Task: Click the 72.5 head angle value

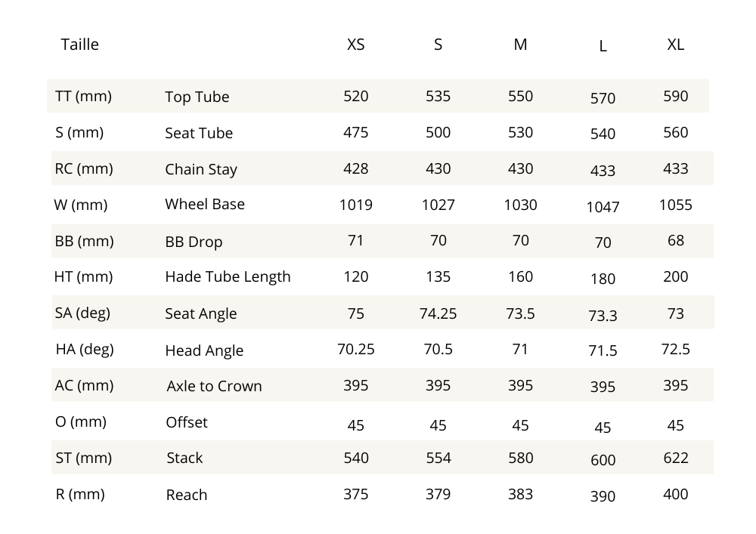Action: 675,350
